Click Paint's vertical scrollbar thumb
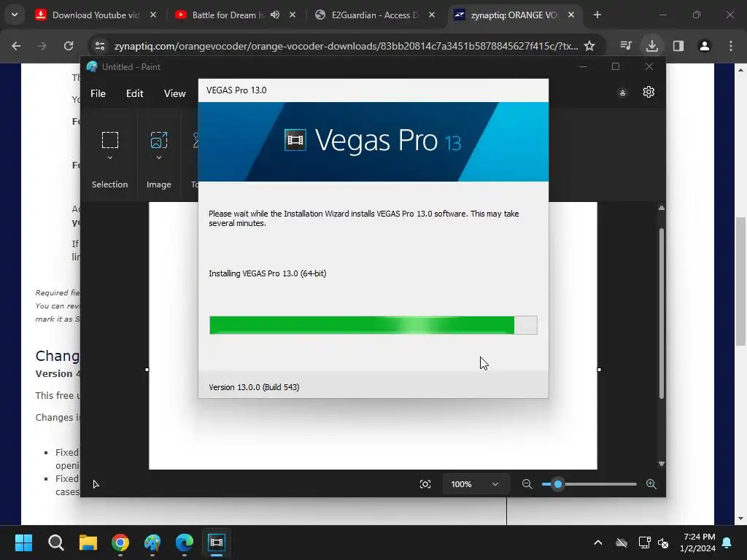The width and height of the screenshot is (747, 560). [661, 313]
